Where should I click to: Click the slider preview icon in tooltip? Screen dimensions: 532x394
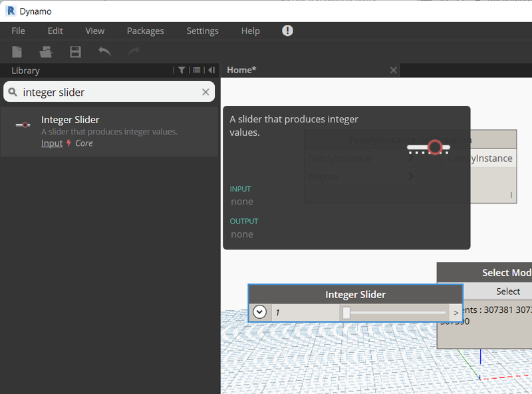[x=429, y=148]
